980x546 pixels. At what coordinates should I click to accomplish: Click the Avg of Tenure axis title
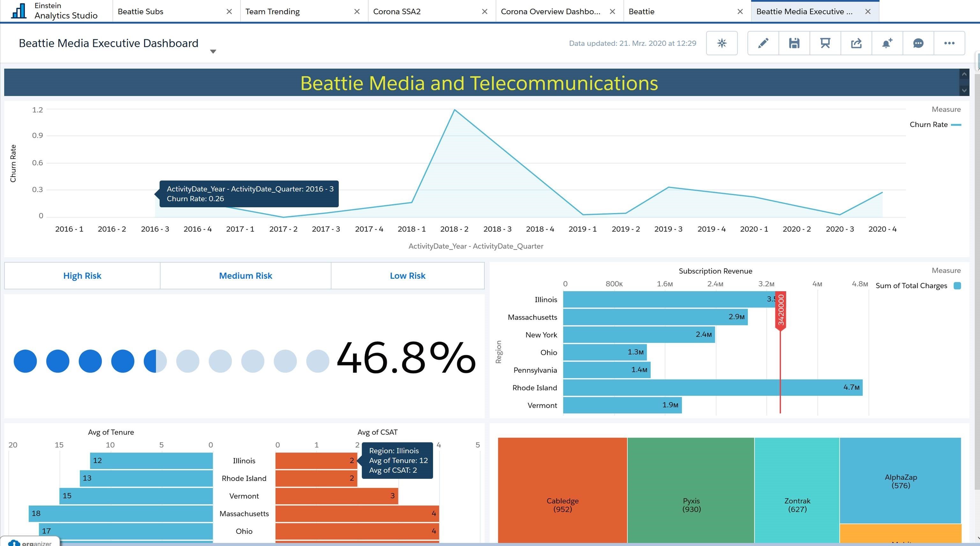click(x=111, y=432)
